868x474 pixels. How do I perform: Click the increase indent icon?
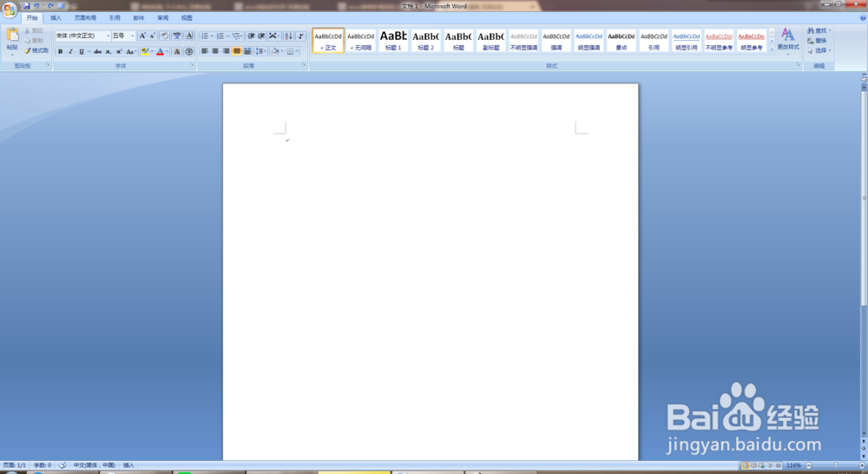[x=261, y=36]
